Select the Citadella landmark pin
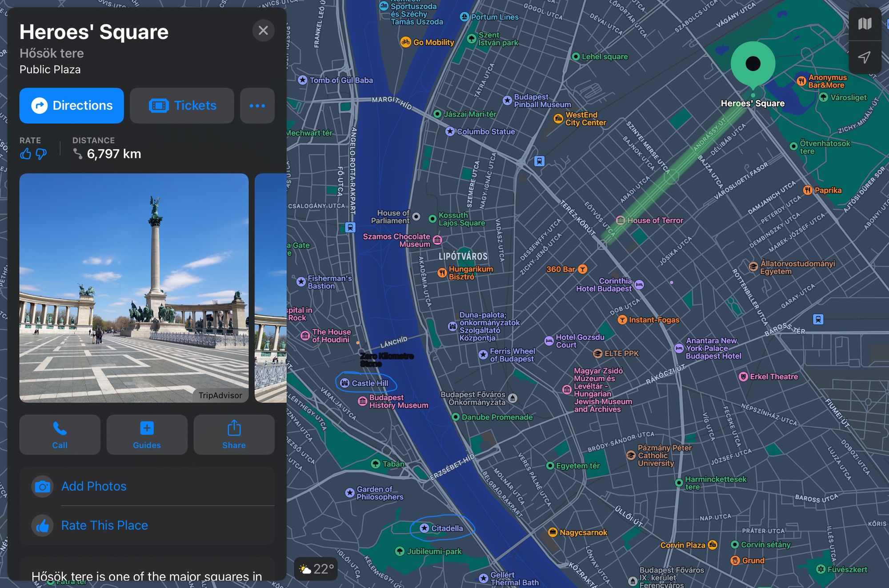Viewport: 889px width, 588px height. point(424,528)
